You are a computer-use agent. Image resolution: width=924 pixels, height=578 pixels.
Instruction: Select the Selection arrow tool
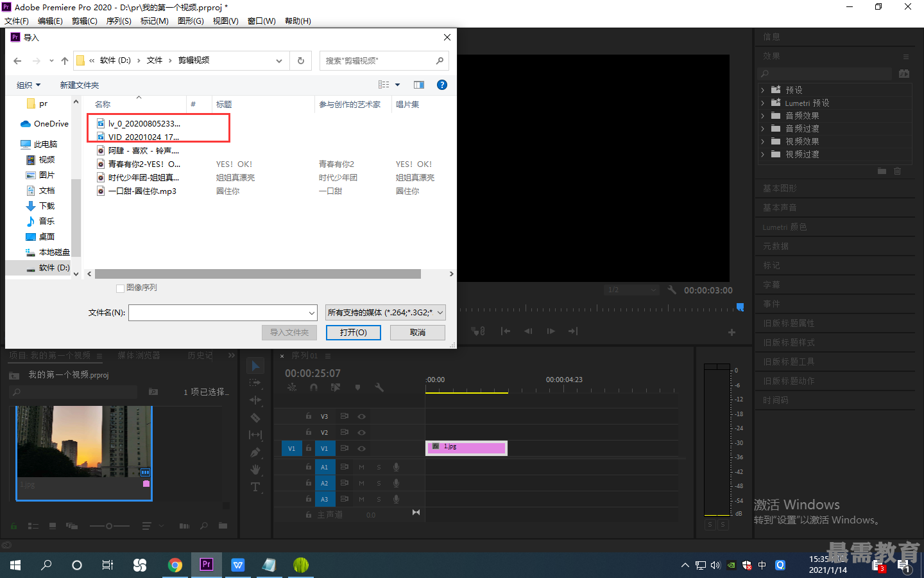tap(255, 365)
